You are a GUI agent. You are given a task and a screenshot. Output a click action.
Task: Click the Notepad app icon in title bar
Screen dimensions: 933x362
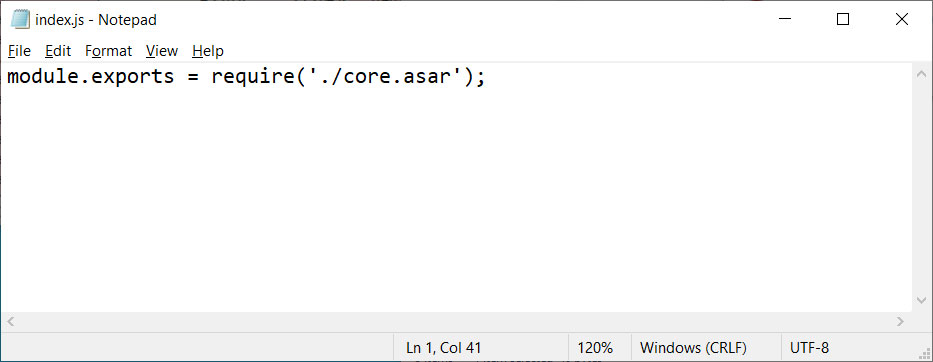tap(20, 20)
